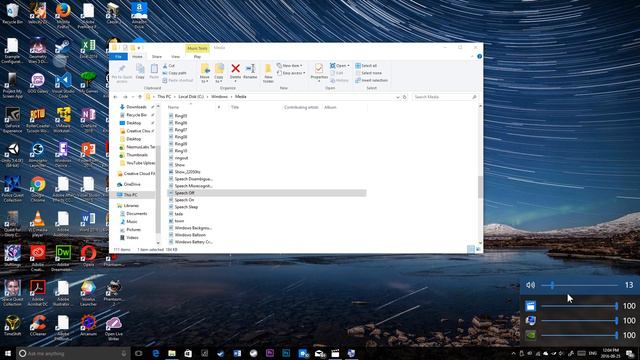Click the Cut scissors command
Image resolution: width=640 pixels, height=360 pixels.
[169, 66]
